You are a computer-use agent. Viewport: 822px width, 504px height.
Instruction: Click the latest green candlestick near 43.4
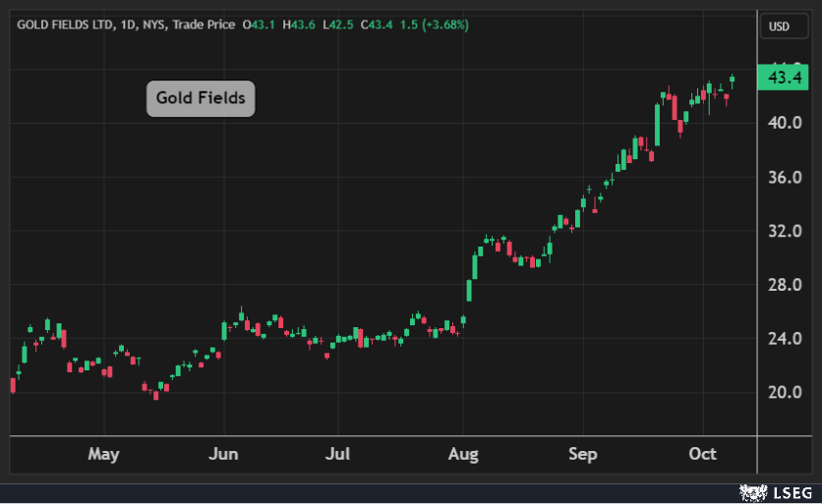point(732,80)
